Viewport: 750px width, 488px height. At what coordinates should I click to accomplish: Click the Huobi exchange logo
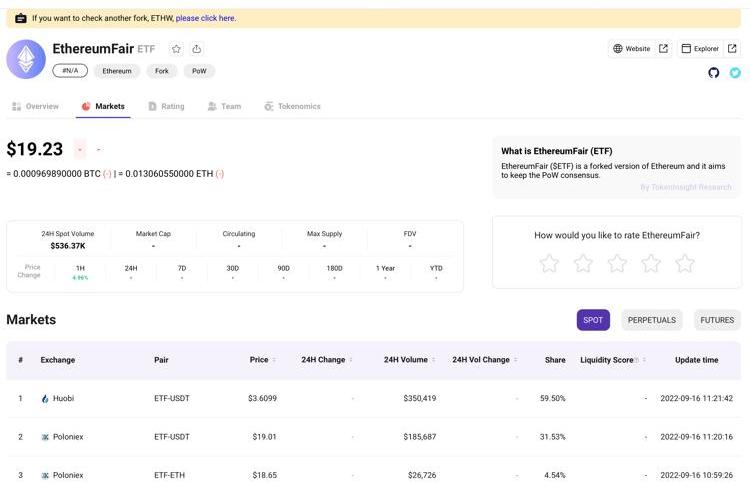pyautogui.click(x=45, y=399)
